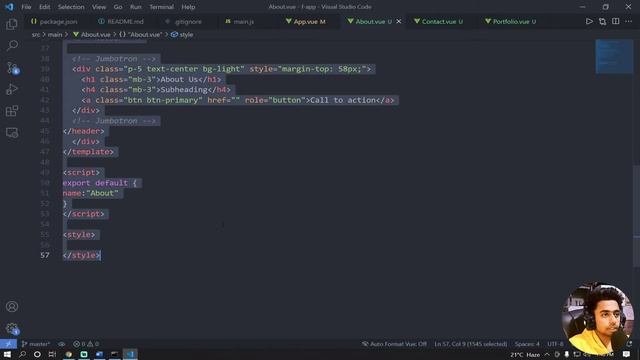Open the Run menu

[x=136, y=7]
